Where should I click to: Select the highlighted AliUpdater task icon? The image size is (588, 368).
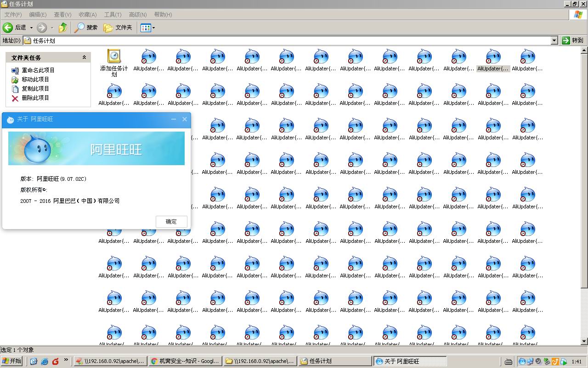(493, 61)
